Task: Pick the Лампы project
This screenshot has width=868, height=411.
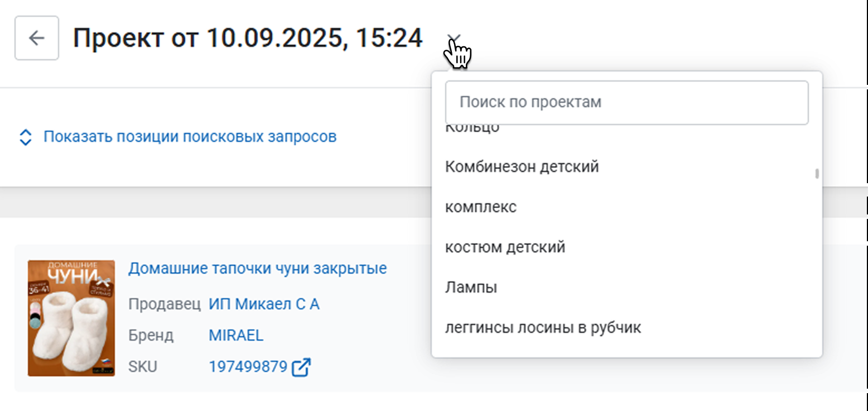Action: tap(471, 288)
